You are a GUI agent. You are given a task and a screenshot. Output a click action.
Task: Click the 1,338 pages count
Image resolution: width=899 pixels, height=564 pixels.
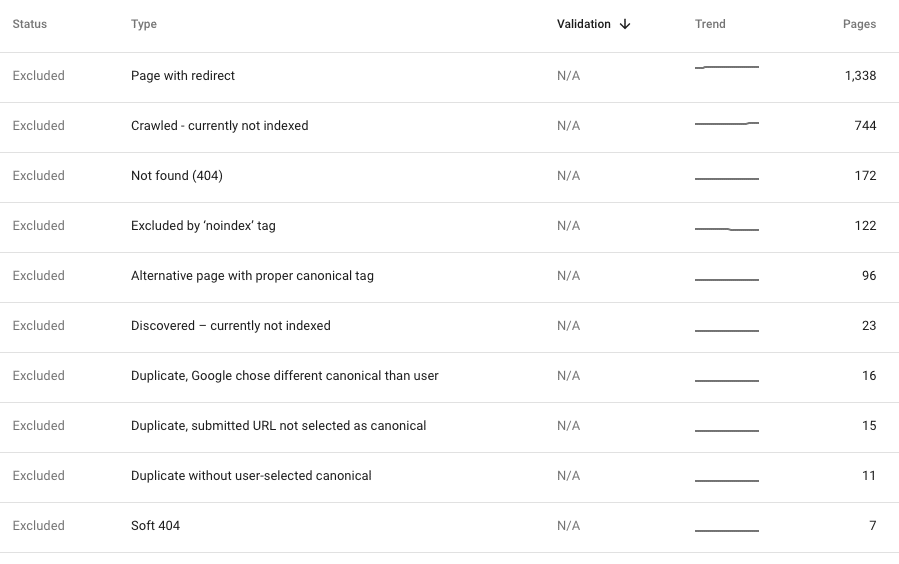[x=860, y=76]
